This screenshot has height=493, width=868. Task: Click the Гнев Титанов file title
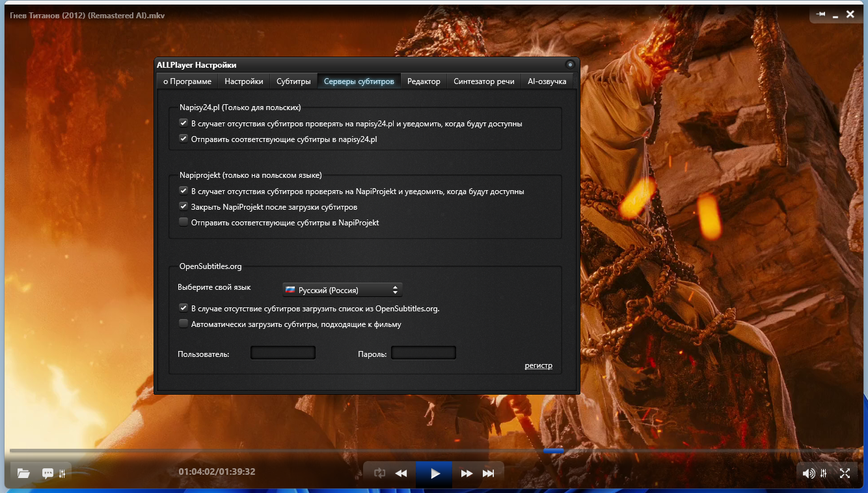tap(87, 15)
